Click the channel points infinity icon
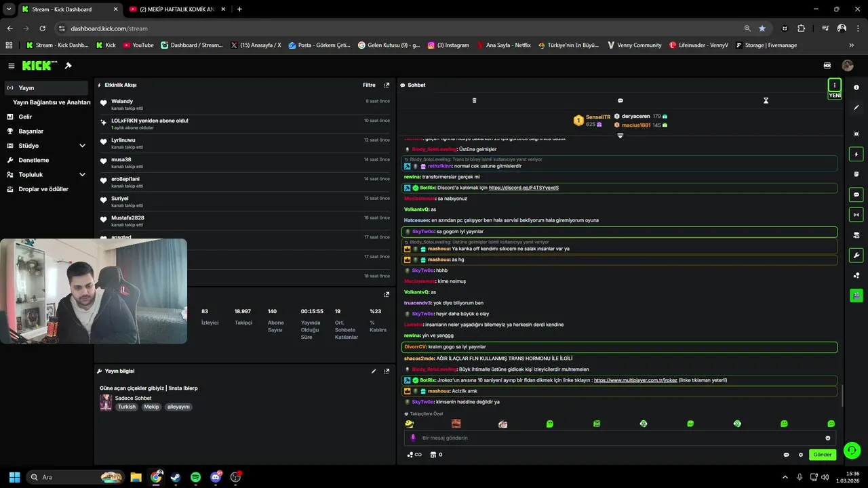Screen dimensions: 868x488 pyautogui.click(x=414, y=455)
